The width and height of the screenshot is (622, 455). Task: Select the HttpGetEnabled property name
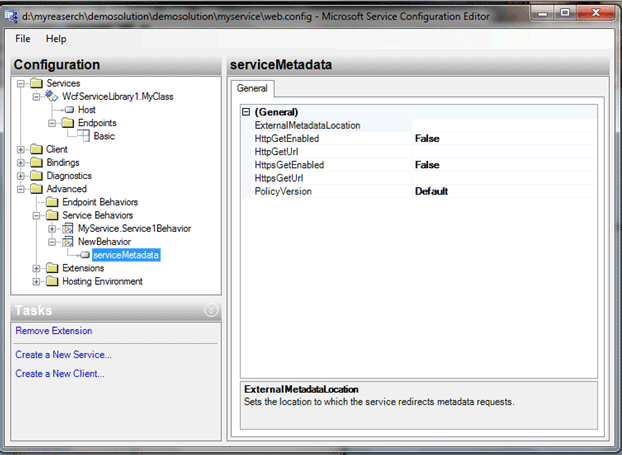click(287, 138)
